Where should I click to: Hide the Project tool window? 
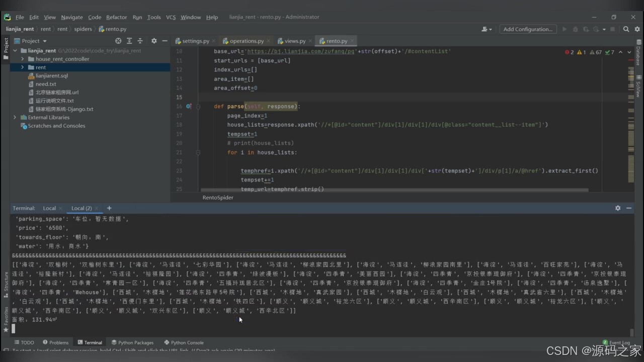[x=165, y=41]
